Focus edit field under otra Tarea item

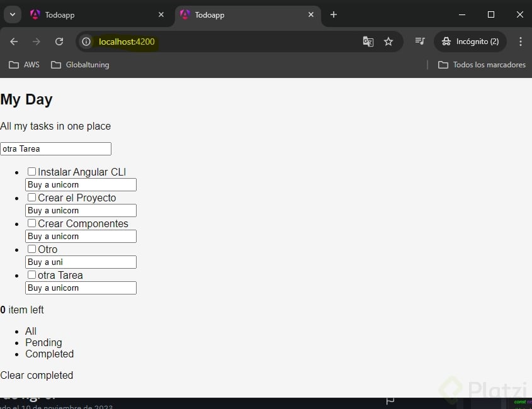(x=81, y=288)
